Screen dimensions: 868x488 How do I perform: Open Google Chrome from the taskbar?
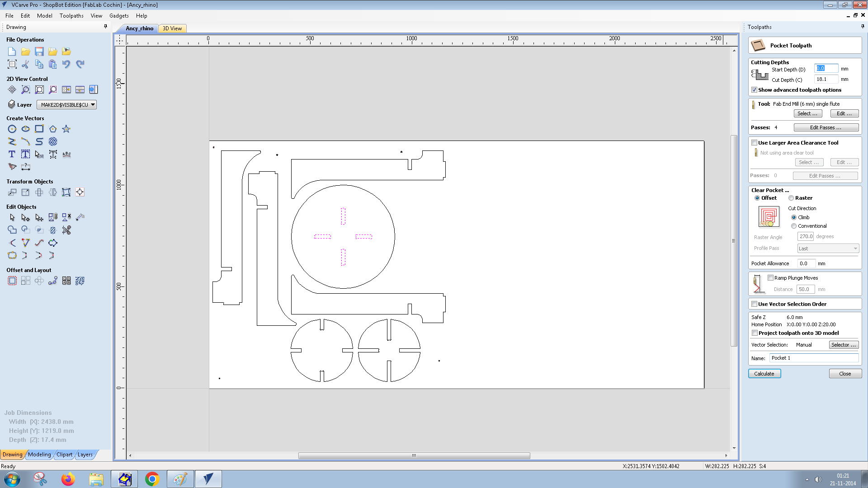pos(152,479)
